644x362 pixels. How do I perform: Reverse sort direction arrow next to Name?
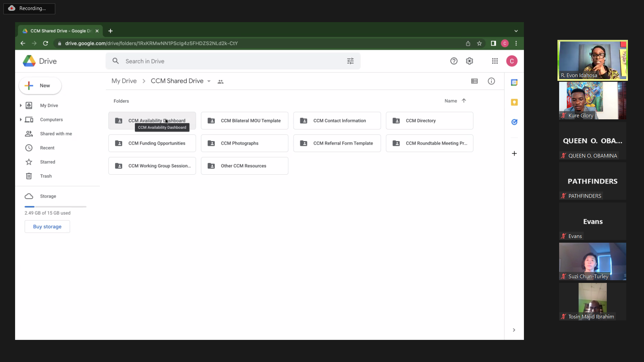point(464,101)
